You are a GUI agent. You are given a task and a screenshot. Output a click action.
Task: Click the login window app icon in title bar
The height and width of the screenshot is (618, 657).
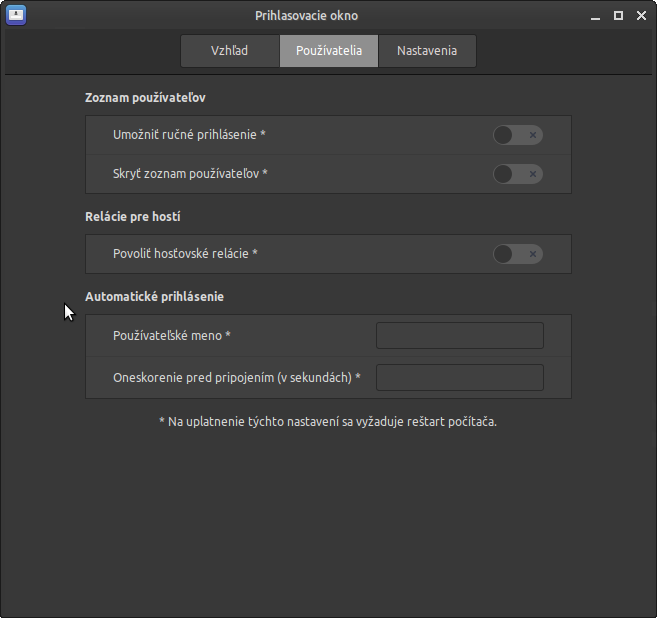(x=16, y=15)
